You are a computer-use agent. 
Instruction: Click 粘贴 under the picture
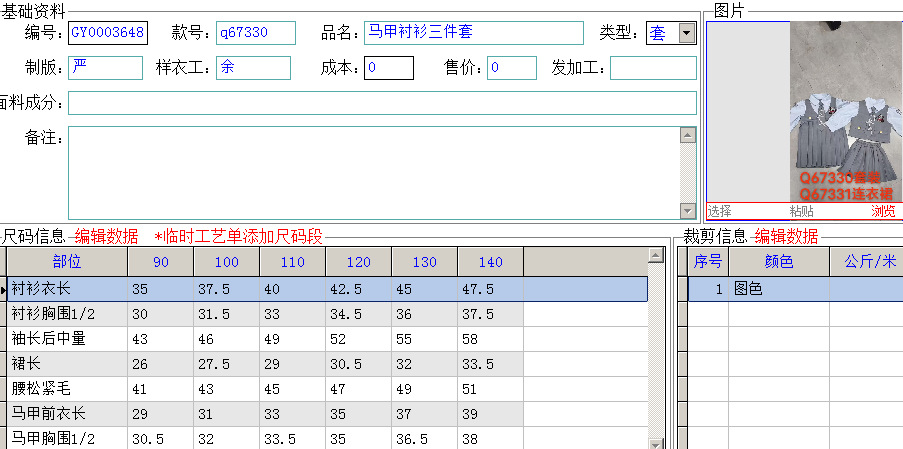[802, 211]
